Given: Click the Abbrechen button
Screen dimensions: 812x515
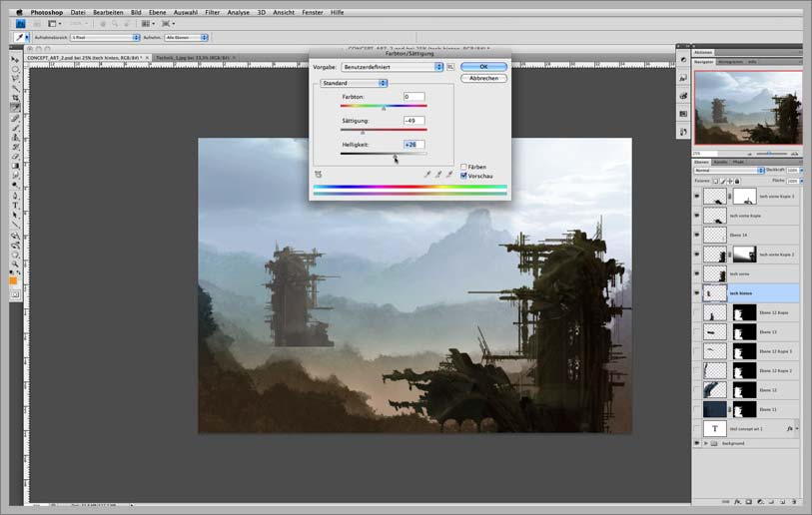Looking at the screenshot, I should coord(483,78).
